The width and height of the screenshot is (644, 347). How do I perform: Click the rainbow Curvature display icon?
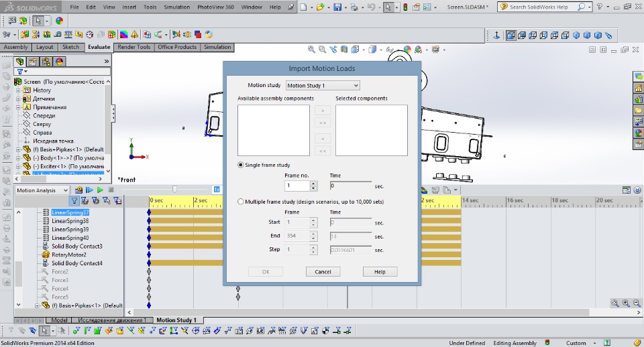point(123,34)
